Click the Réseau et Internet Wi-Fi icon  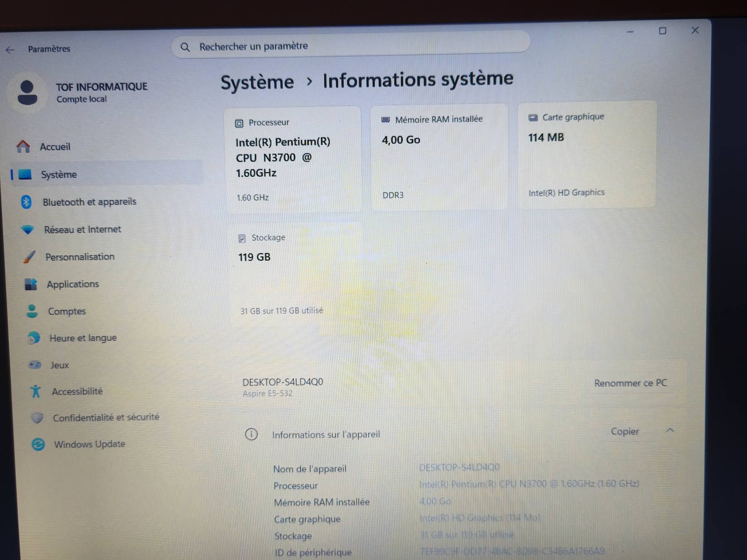tap(28, 230)
